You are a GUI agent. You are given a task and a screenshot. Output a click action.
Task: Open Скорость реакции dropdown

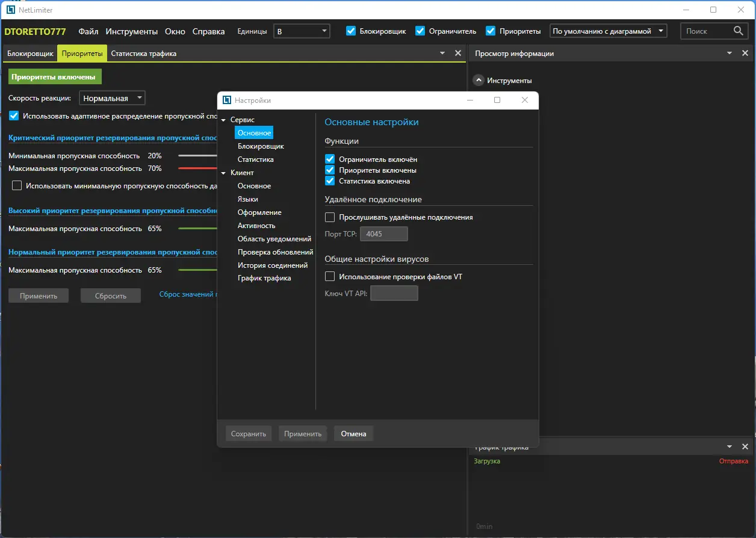click(113, 98)
